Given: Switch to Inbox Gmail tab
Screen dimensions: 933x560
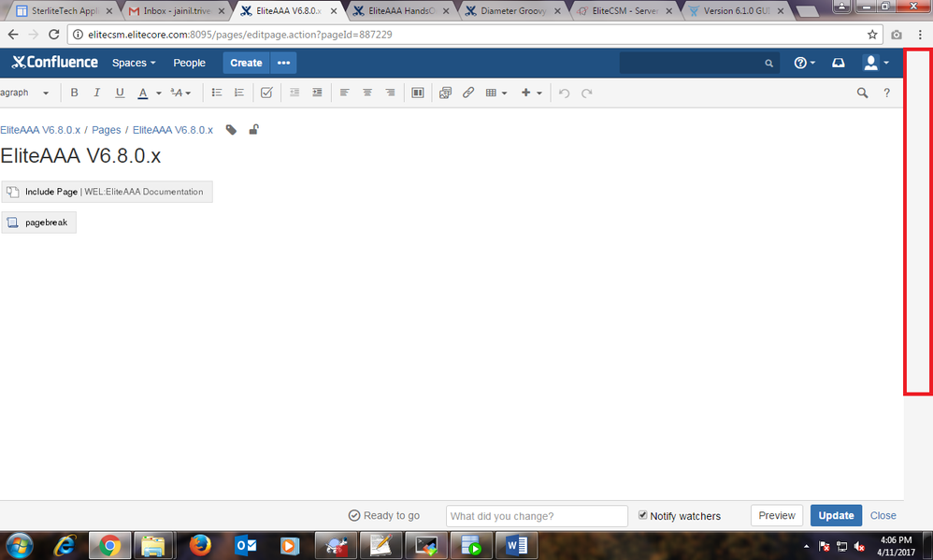Looking at the screenshot, I should pyautogui.click(x=177, y=10).
